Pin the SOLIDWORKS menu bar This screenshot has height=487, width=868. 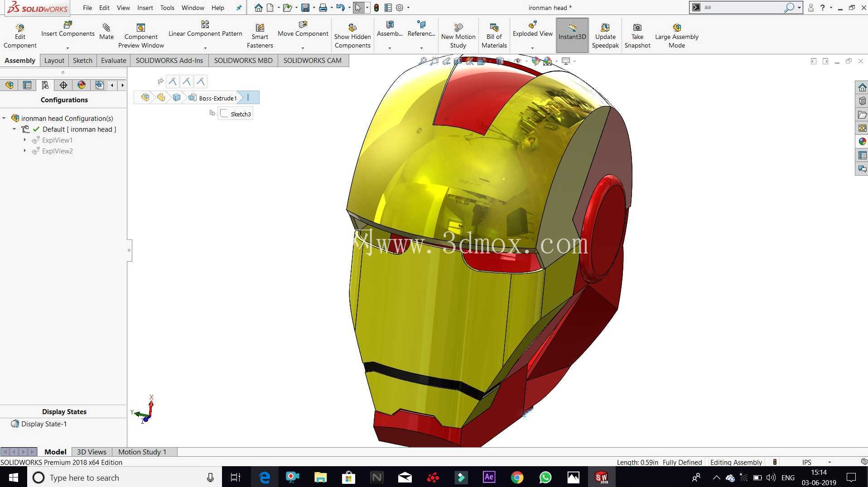coord(239,8)
